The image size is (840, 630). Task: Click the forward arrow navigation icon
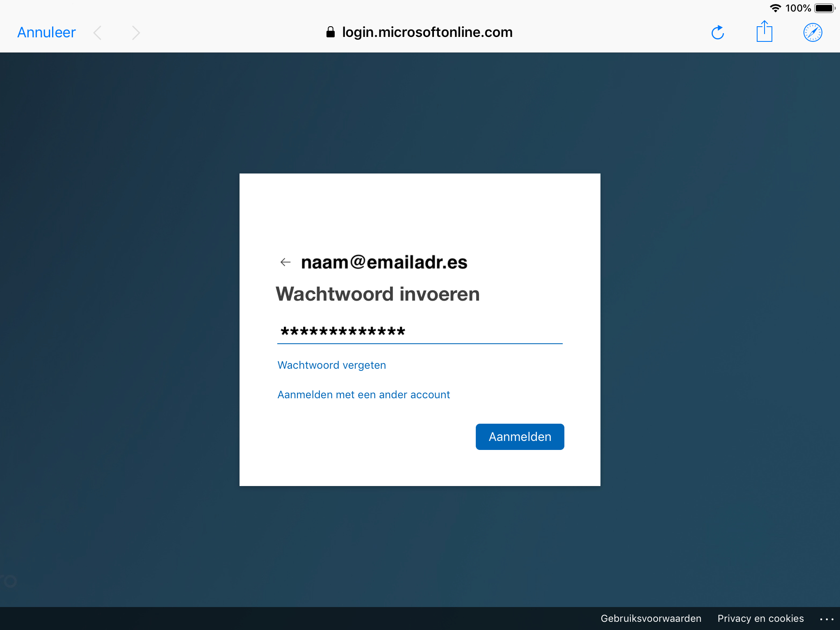point(135,32)
